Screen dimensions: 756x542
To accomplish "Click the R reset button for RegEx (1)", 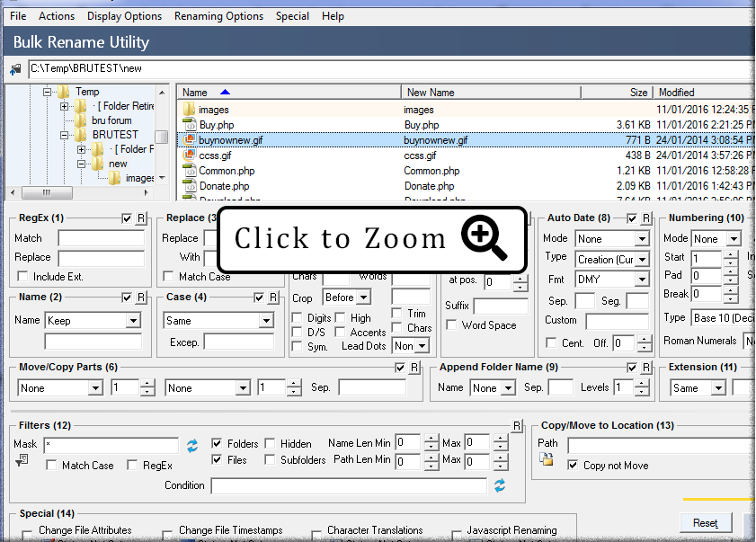I will (141, 218).
